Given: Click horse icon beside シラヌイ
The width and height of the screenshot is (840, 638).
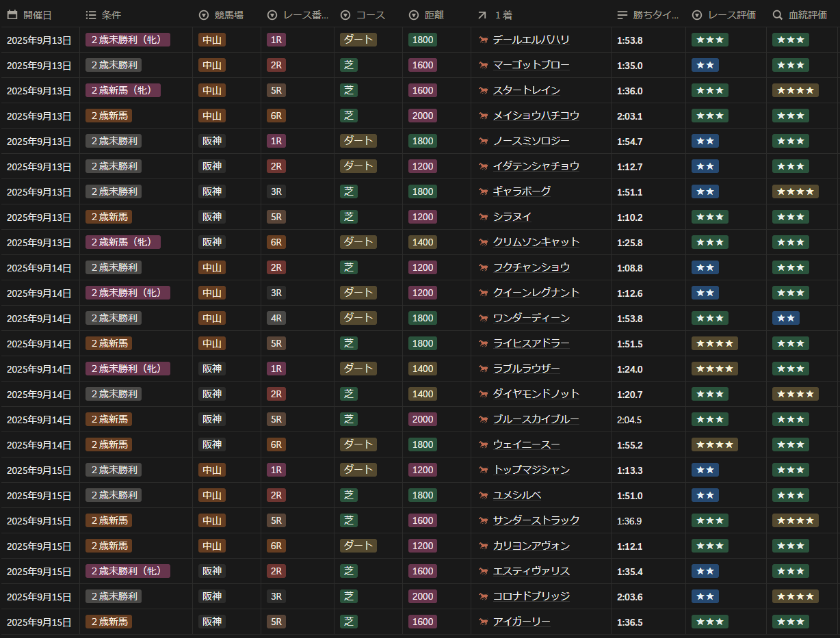Looking at the screenshot, I should click(484, 217).
